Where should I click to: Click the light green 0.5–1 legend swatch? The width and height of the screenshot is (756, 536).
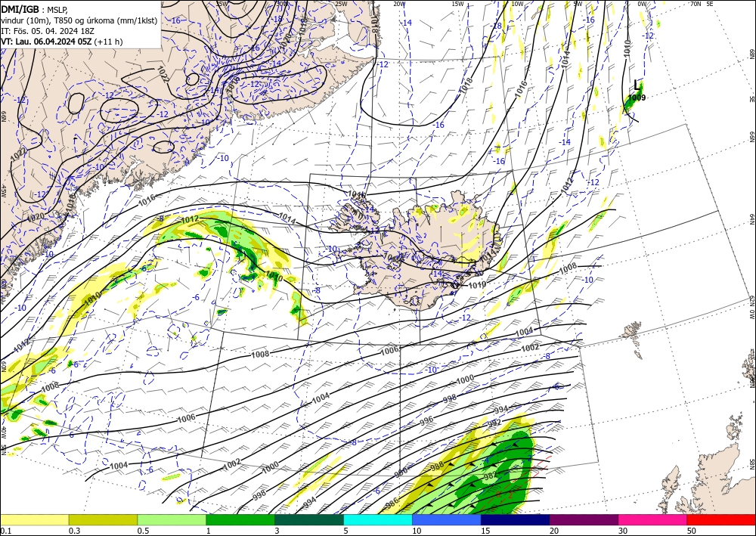pyautogui.click(x=172, y=519)
